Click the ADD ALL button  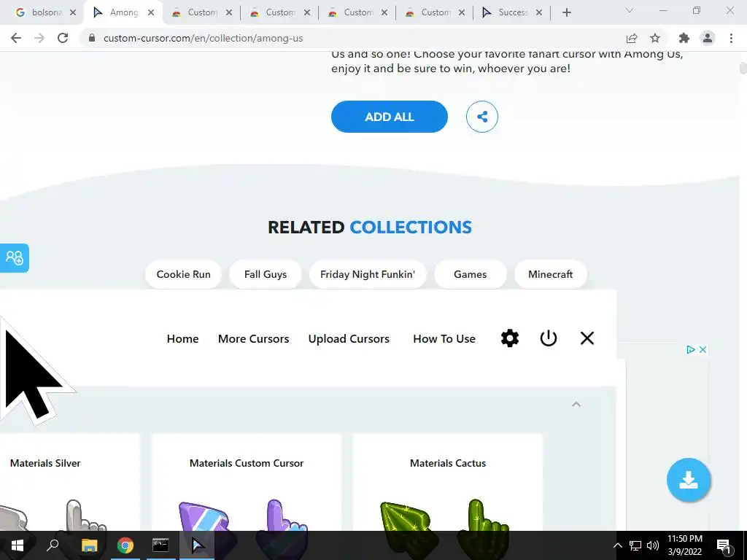390,117
